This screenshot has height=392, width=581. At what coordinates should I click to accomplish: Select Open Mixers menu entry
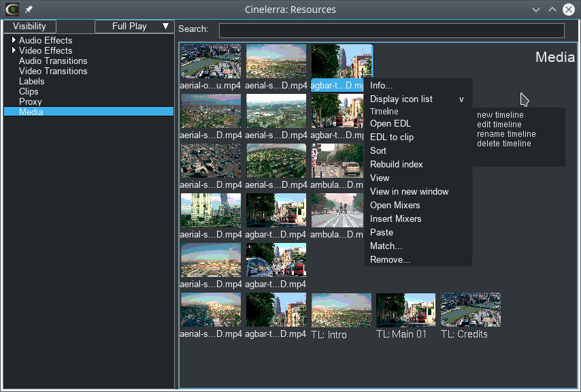tap(395, 206)
